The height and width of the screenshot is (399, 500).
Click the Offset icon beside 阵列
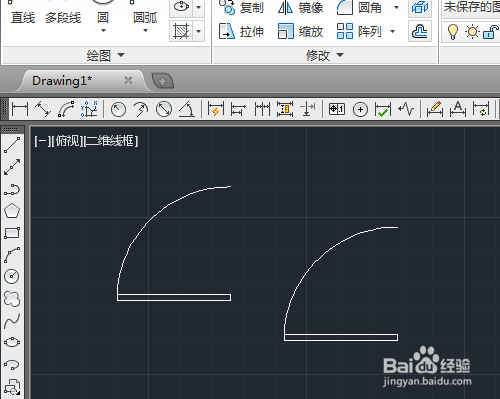coord(420,31)
